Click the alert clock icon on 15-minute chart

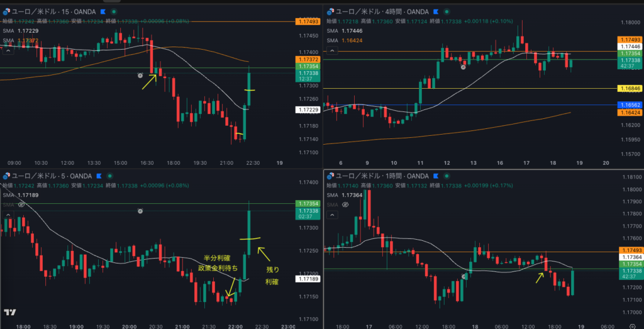(x=141, y=75)
